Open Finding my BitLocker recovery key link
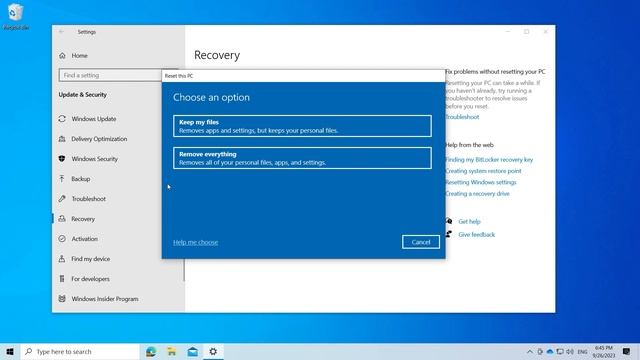 (489, 160)
